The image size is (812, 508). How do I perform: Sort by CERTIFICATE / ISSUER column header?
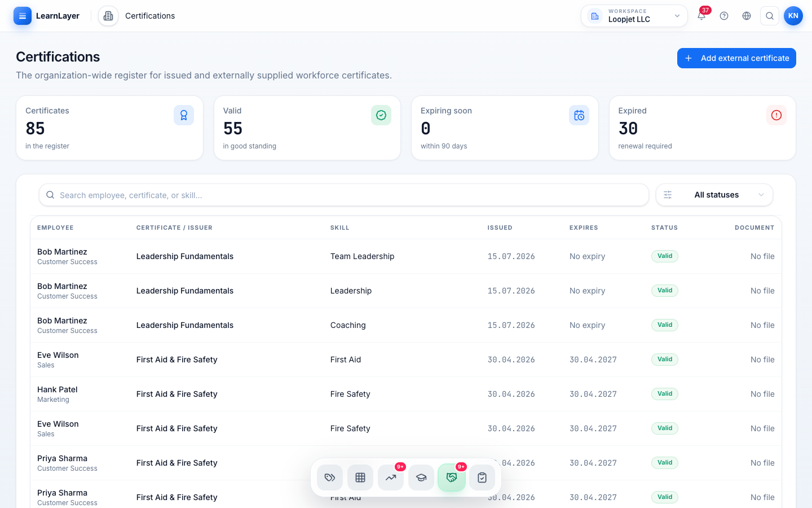click(x=174, y=227)
